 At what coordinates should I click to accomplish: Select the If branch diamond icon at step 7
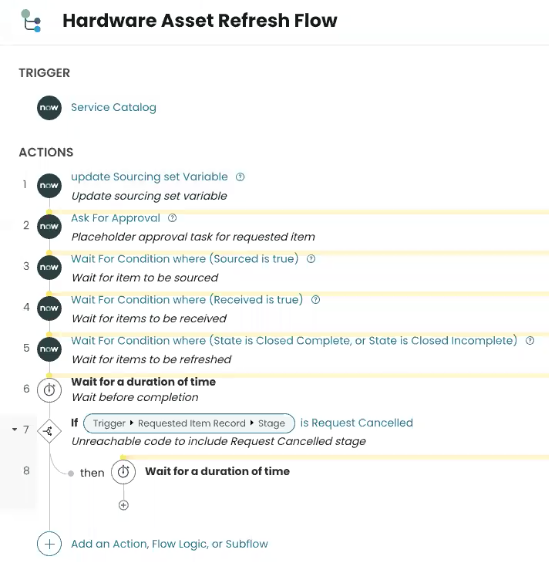click(x=49, y=431)
